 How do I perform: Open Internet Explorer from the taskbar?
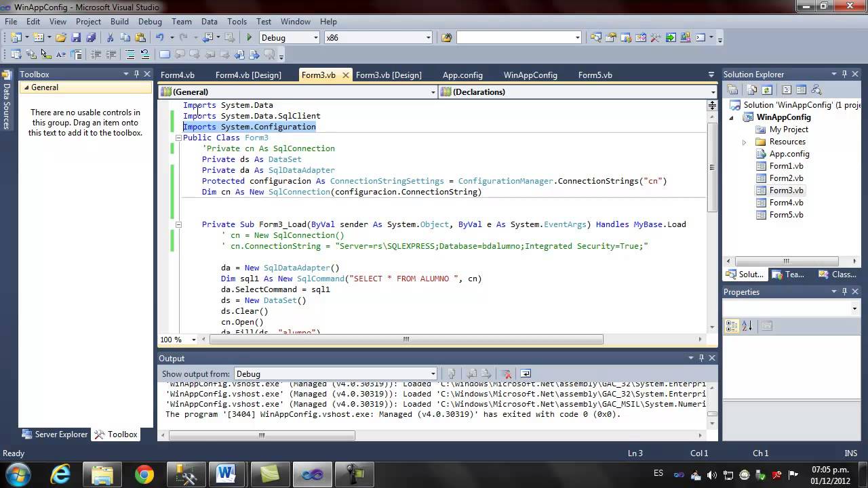(61, 474)
